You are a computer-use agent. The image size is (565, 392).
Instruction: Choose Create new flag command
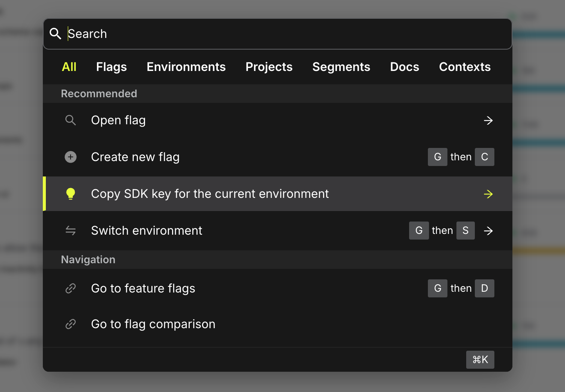pyautogui.click(x=135, y=157)
